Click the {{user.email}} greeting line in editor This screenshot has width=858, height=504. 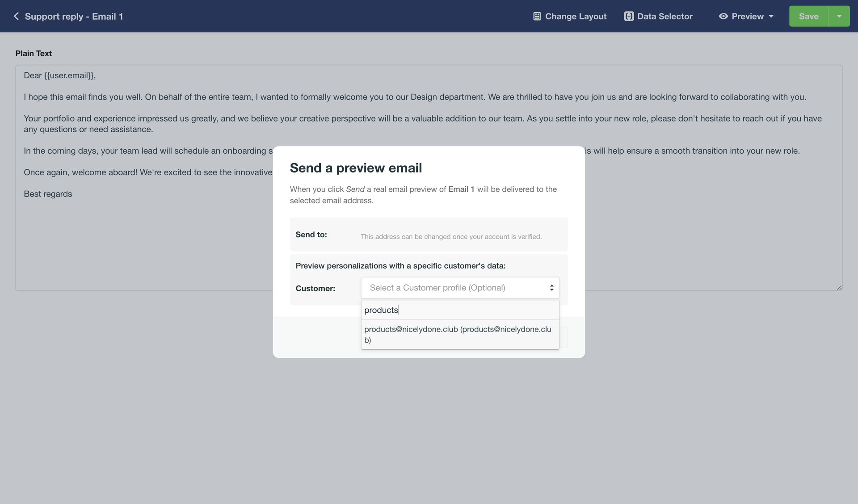(60, 76)
